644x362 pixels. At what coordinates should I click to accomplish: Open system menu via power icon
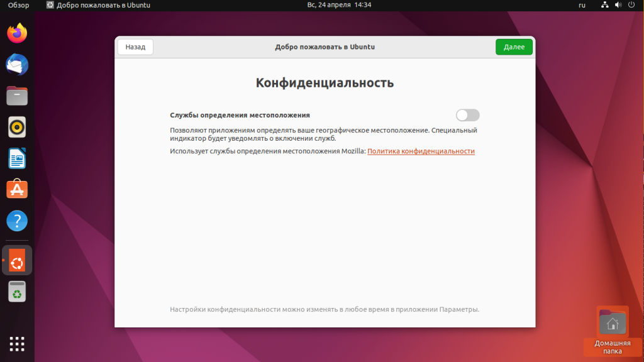pyautogui.click(x=631, y=5)
